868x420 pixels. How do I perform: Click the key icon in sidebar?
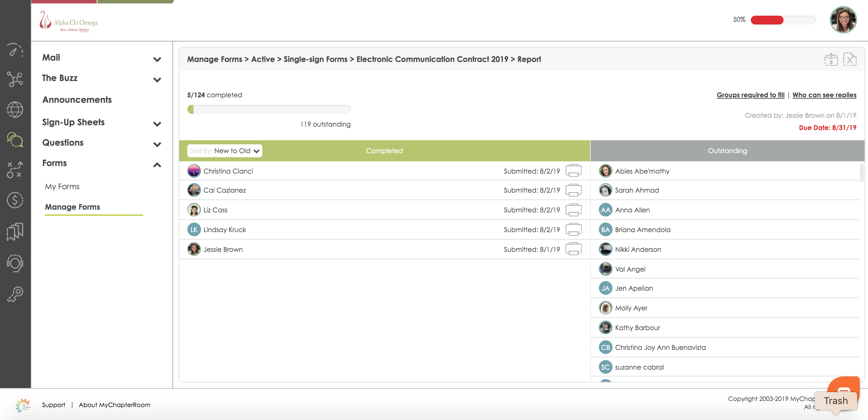coord(15,294)
